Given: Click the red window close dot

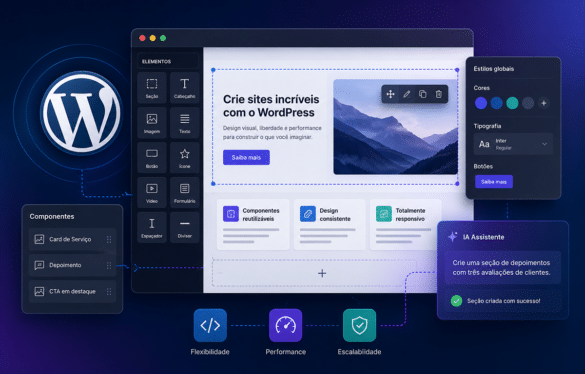Looking at the screenshot, I should click(x=142, y=38).
